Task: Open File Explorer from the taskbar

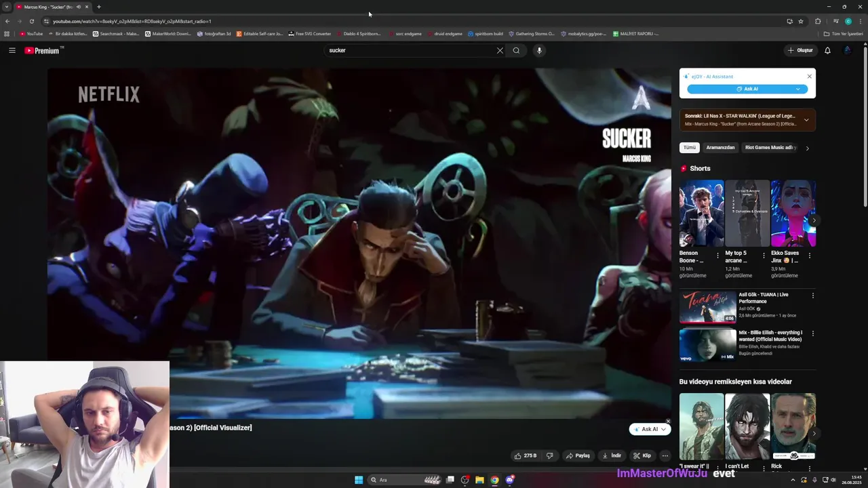Action: point(479,480)
